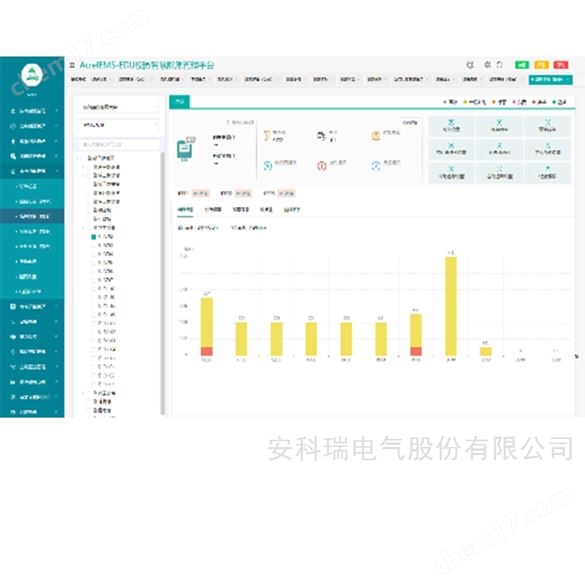
Task: Click the red circular alert info icon
Action: pos(322,166)
